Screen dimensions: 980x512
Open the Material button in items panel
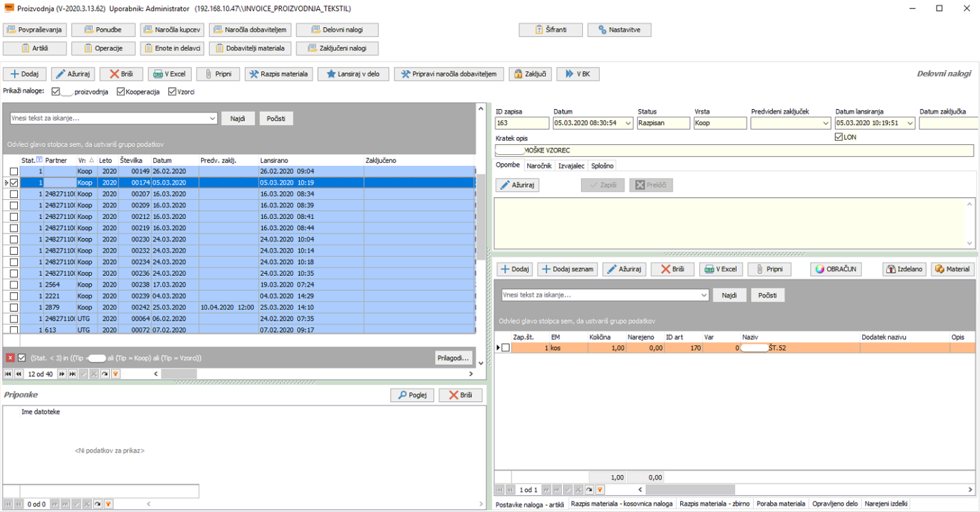952,269
